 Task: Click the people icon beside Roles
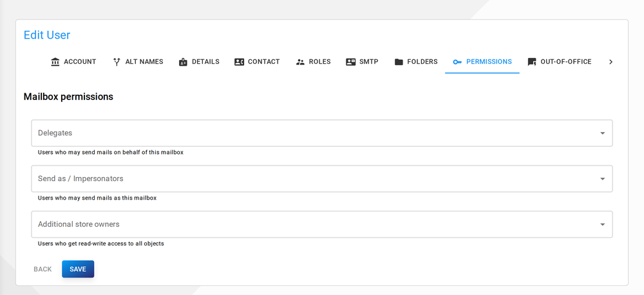point(300,62)
